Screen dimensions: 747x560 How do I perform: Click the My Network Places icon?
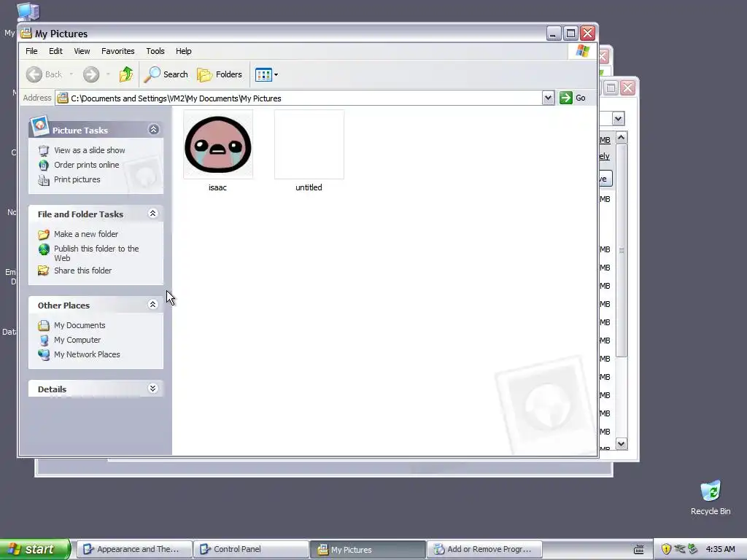[x=44, y=355]
